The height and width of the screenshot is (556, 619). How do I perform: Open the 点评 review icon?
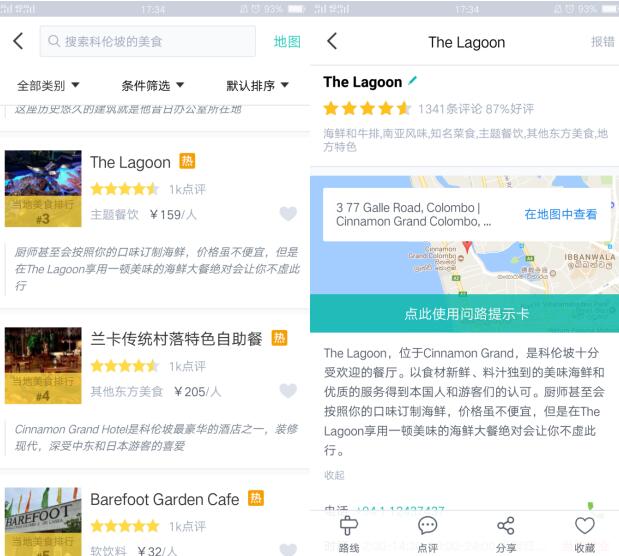(x=427, y=535)
